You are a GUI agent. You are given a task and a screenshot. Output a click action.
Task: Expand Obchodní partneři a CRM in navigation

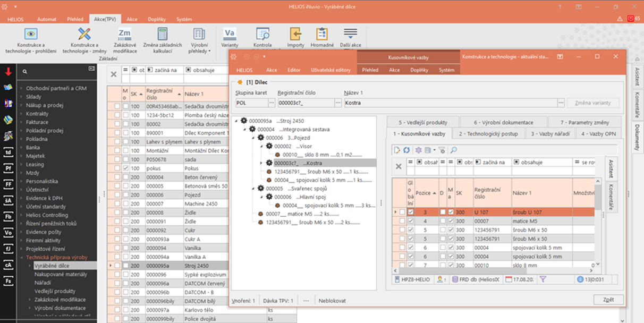(22, 88)
